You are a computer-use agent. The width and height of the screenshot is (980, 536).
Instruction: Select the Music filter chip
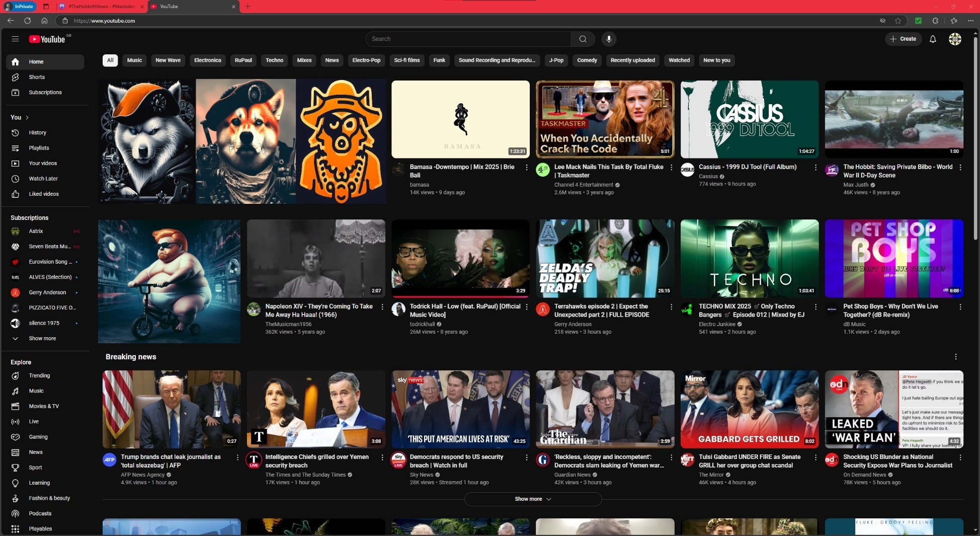[134, 60]
